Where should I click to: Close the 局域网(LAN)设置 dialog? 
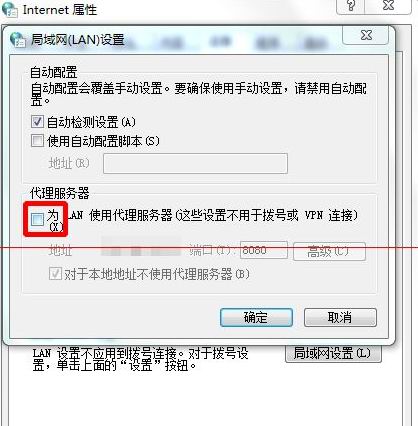click(x=366, y=35)
